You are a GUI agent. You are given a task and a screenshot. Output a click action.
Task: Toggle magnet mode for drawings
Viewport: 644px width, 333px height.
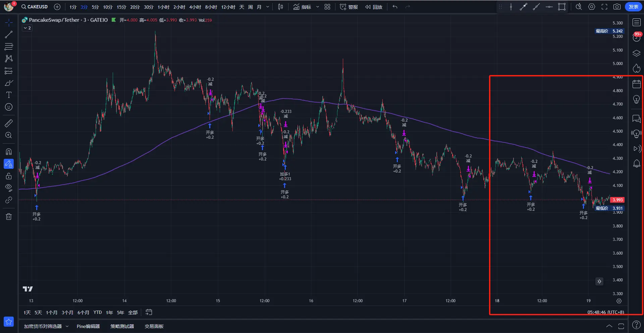pos(9,152)
